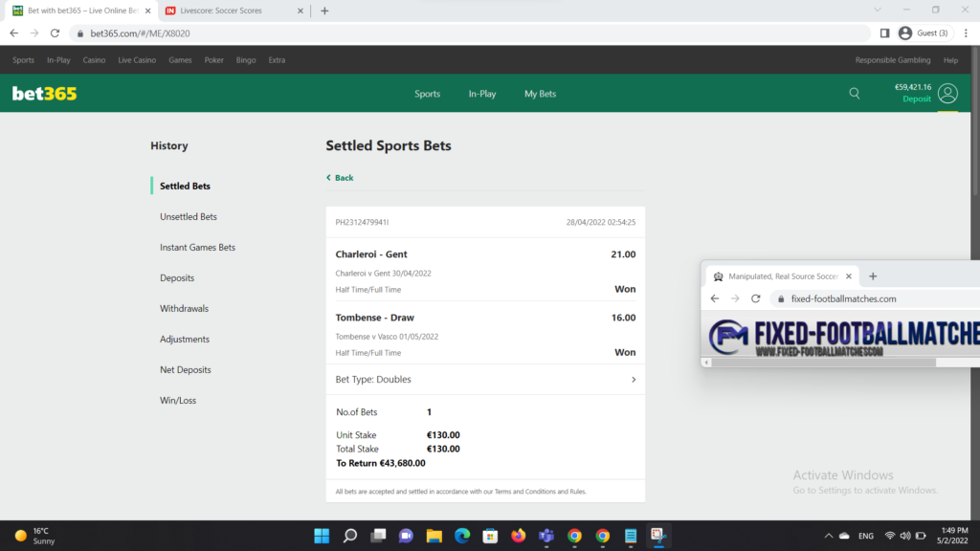The height and width of the screenshot is (551, 980).
Task: Open Bingo menu item
Action: [246, 60]
